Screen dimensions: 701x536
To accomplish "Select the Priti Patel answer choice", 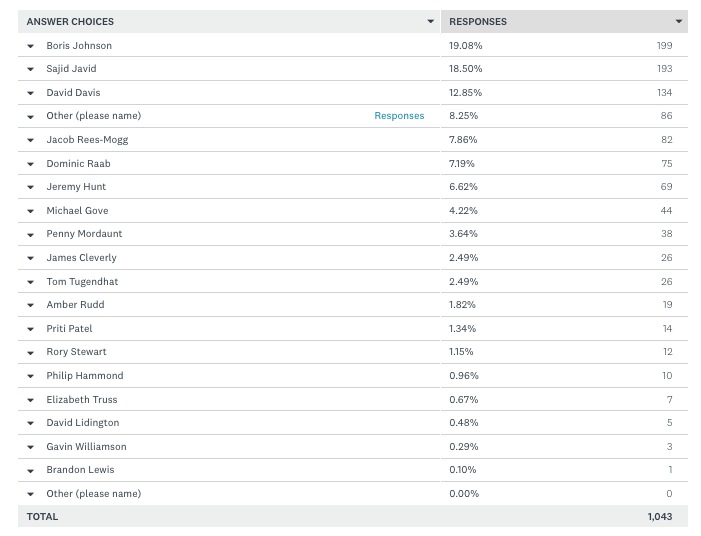I will (x=70, y=329).
